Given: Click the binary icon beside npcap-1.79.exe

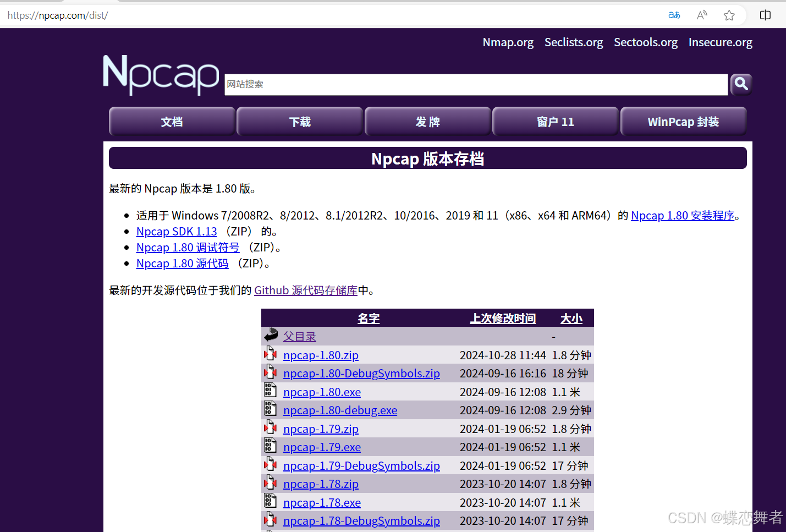Looking at the screenshot, I should [x=270, y=446].
